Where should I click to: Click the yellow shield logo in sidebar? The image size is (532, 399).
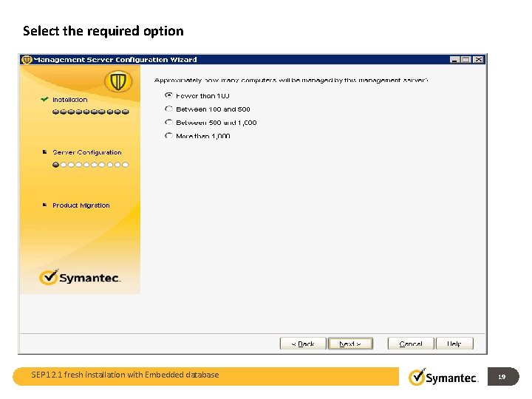coord(118,81)
